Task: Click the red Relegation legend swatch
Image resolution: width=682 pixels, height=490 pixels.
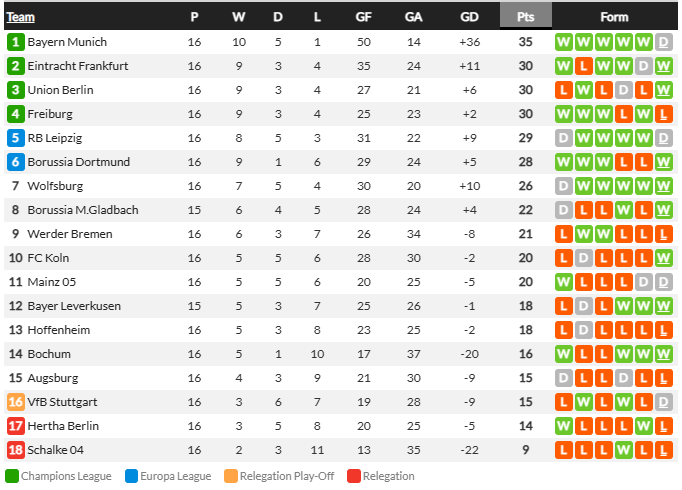Action: point(354,476)
